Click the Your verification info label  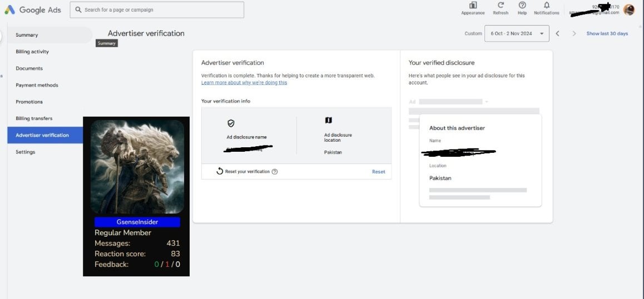(225, 101)
